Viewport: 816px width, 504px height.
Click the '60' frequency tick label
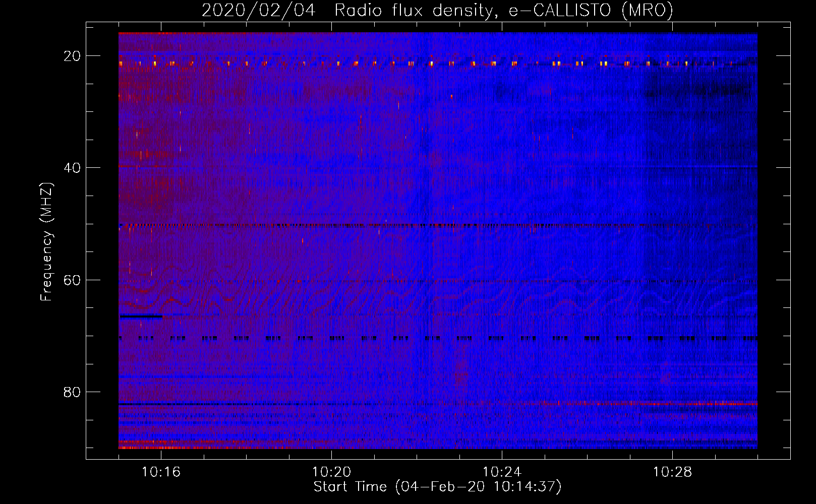click(x=72, y=280)
